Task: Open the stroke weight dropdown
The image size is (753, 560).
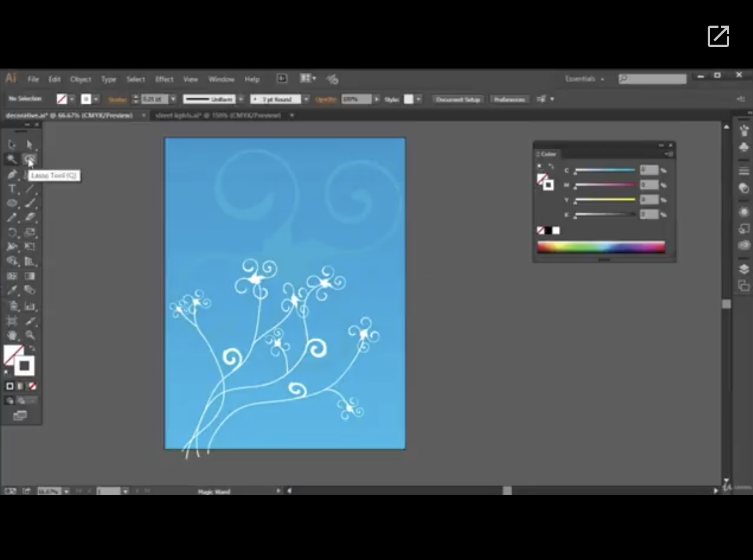Action: pos(173,99)
